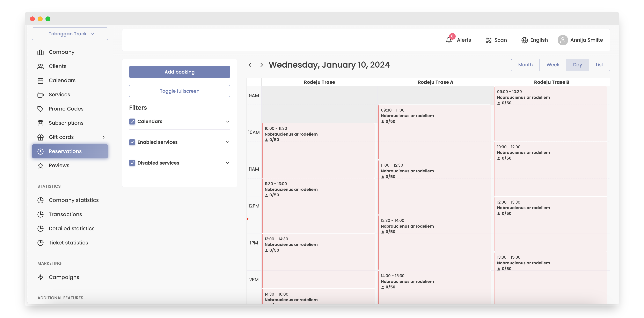Click the Promo Codes tag icon

pyautogui.click(x=41, y=109)
